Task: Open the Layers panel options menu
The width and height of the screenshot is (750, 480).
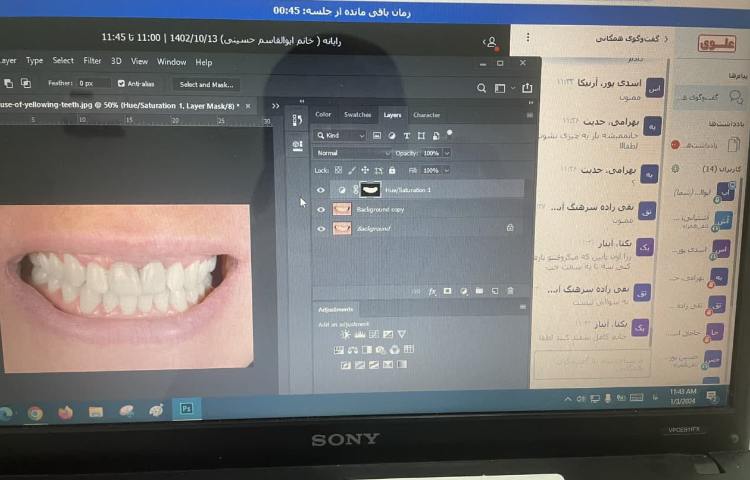Action: point(529,115)
